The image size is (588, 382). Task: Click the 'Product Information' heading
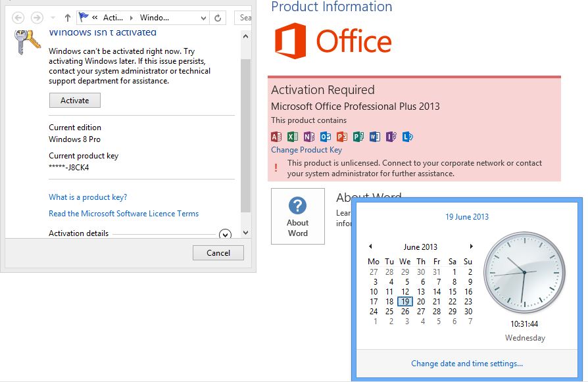[x=331, y=7]
